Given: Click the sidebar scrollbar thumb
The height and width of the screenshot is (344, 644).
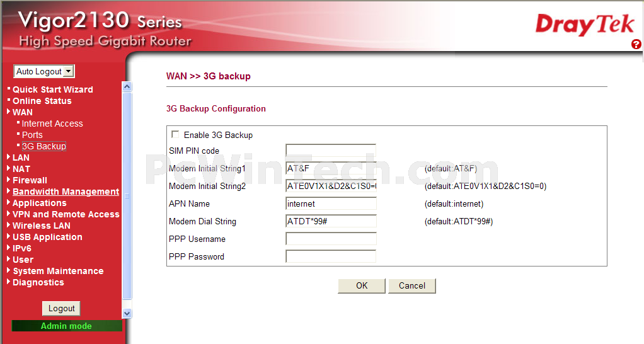Looking at the screenshot, I should point(127,196).
